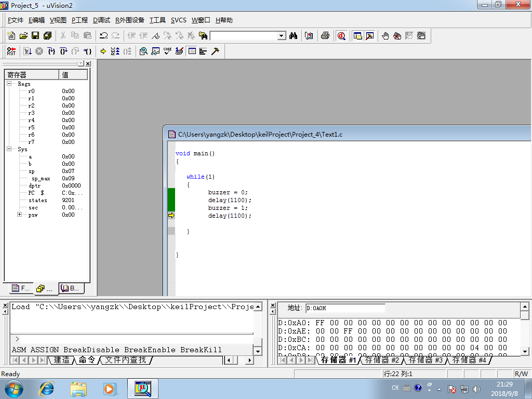This screenshot has width=532, height=399.
Task: Step into the current line
Action: point(51,51)
